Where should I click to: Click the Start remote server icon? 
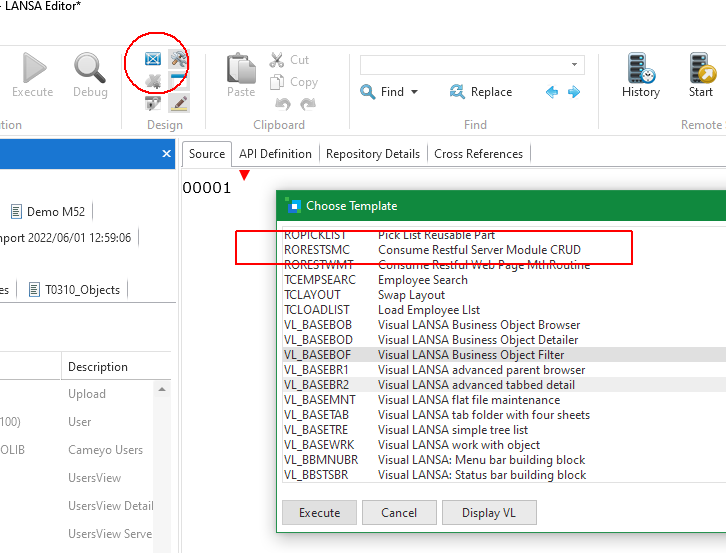click(701, 69)
